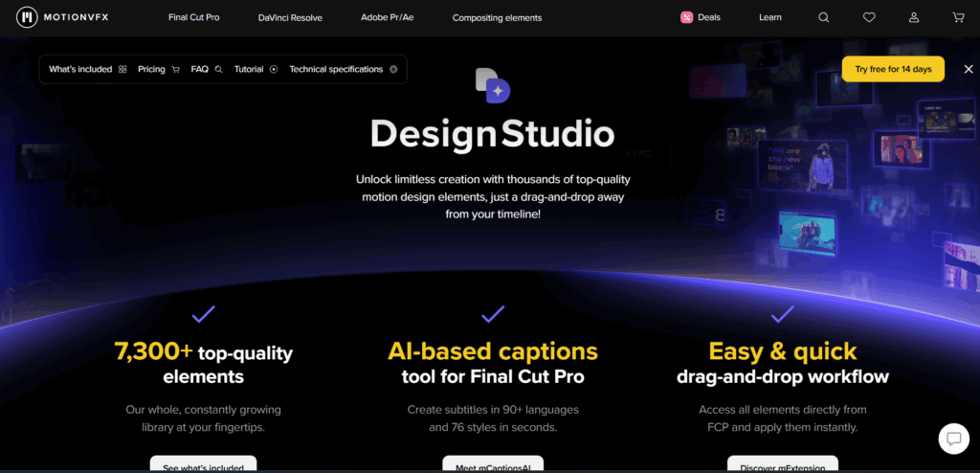Open the Adobe Pr/Ae menu
Viewport: 980px width, 473px height.
pos(388,17)
